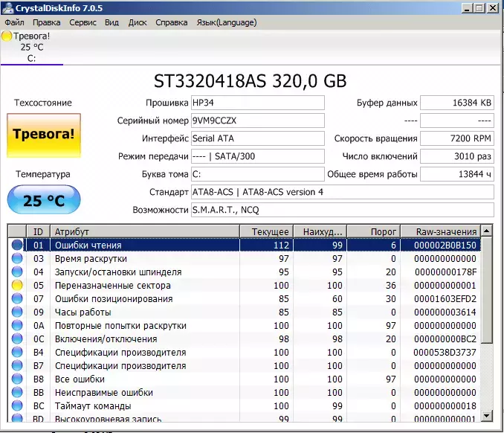Click the Прошивка field showing HP34

click(x=258, y=103)
